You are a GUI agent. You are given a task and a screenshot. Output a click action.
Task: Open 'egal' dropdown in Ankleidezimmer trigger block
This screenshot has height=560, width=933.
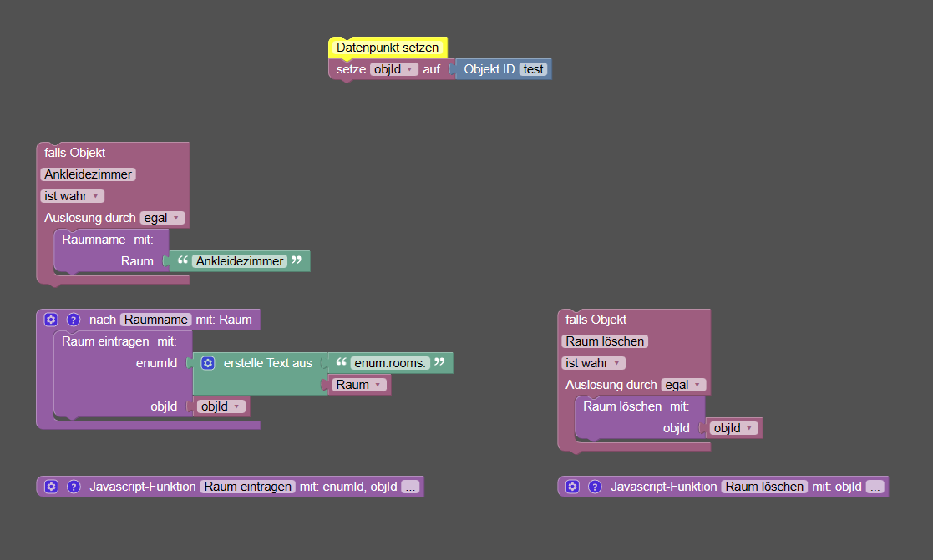(162, 218)
